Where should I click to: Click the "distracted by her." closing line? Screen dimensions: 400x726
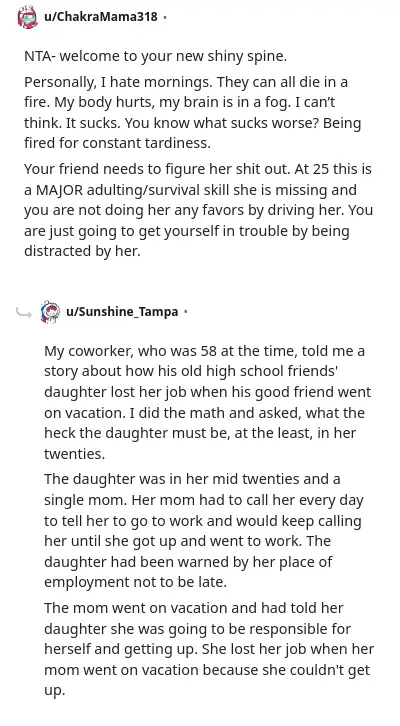coord(82,251)
